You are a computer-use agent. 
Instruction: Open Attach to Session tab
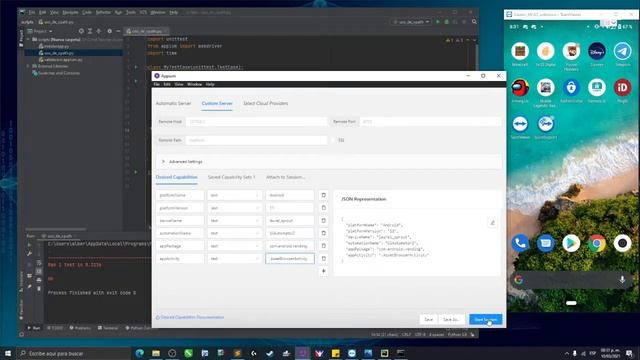[x=285, y=177]
